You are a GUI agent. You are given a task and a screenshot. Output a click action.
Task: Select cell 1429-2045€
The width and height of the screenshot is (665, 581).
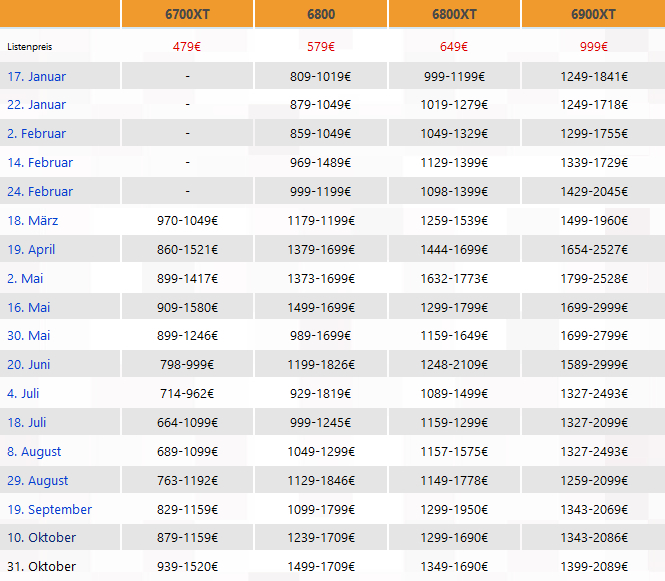pos(594,191)
